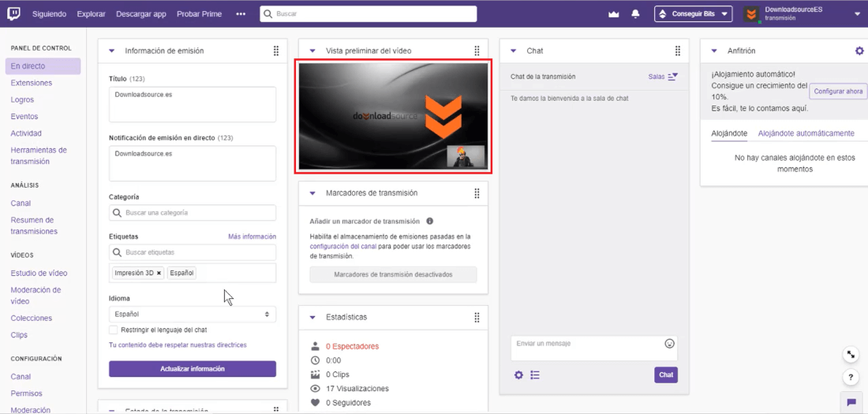This screenshot has height=414, width=868.
Task: Grab the drag handle of Marcadores de transmisión panel
Action: coord(477,193)
